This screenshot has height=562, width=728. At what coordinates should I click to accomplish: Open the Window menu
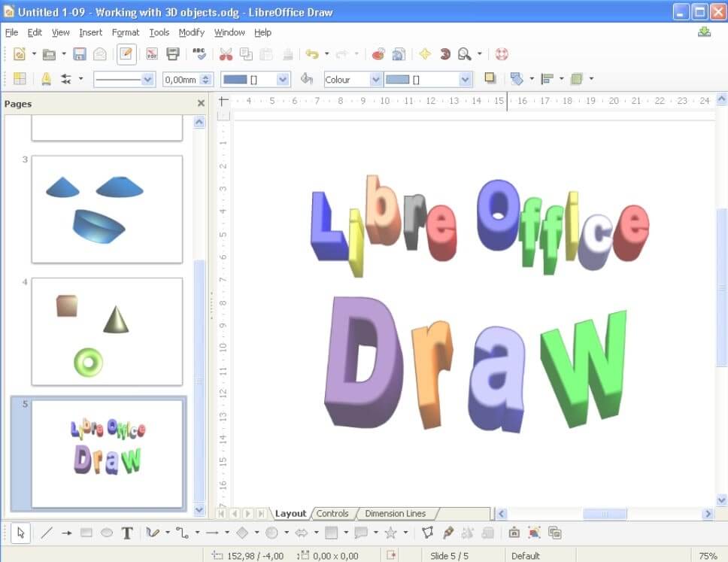[229, 32]
